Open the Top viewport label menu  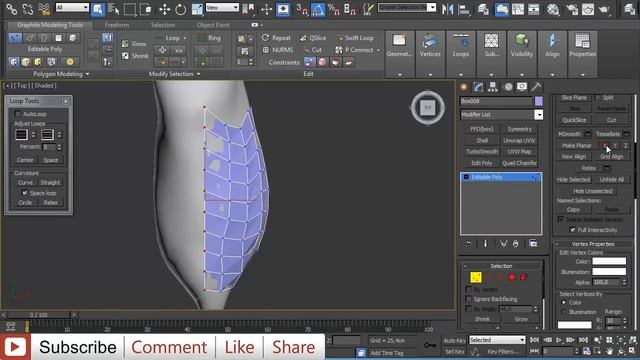point(22,86)
